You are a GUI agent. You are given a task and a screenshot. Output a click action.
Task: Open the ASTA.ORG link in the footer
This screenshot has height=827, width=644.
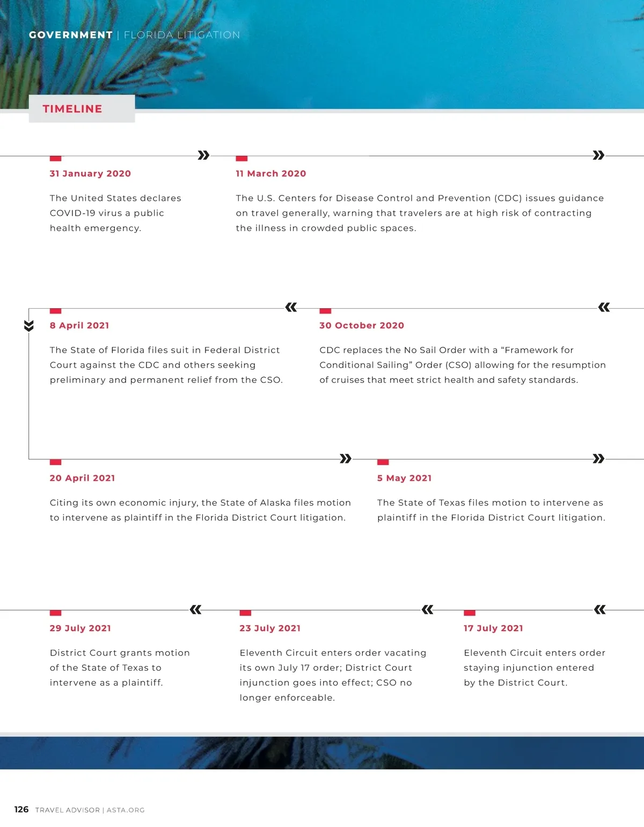click(126, 810)
